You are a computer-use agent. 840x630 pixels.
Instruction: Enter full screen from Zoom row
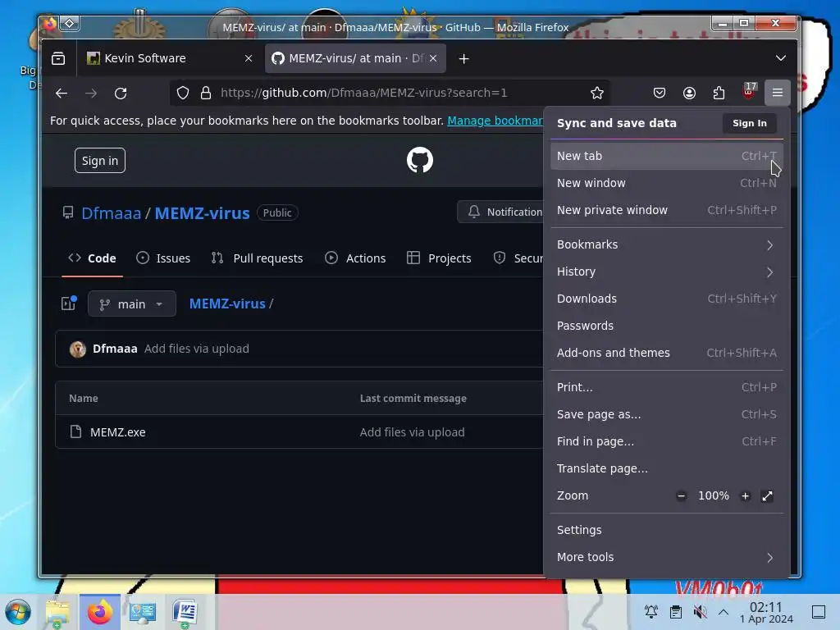(767, 496)
